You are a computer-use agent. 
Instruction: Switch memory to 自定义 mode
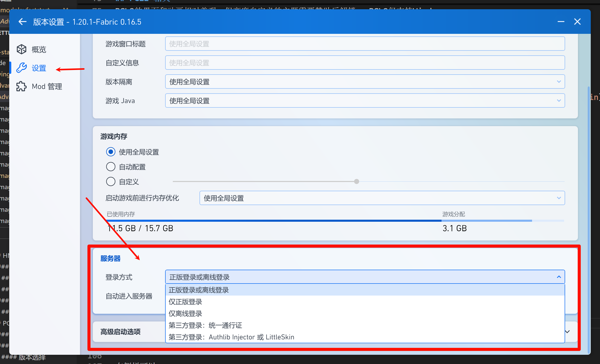tap(111, 181)
